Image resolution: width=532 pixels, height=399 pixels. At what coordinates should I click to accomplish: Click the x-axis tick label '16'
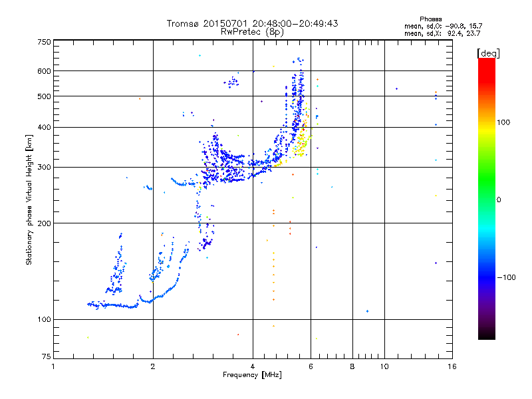pos(452,366)
